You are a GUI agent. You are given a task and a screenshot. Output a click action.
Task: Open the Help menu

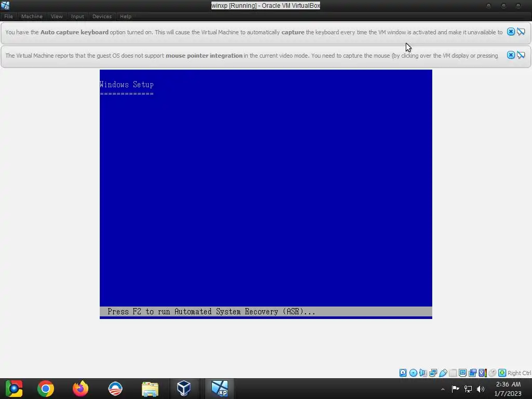[x=126, y=16]
